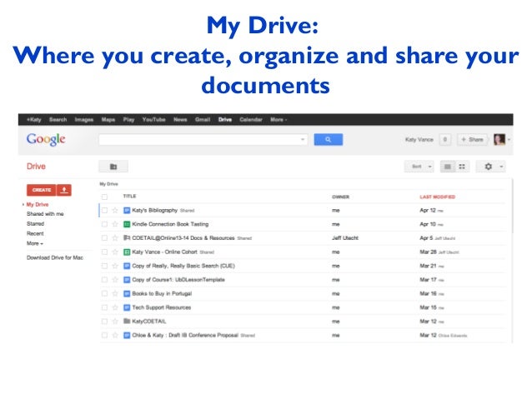Image resolution: width=532 pixels, height=399 pixels.
Task: Star Copy of Course1: UbDLessonTemplate
Action: tap(115, 280)
